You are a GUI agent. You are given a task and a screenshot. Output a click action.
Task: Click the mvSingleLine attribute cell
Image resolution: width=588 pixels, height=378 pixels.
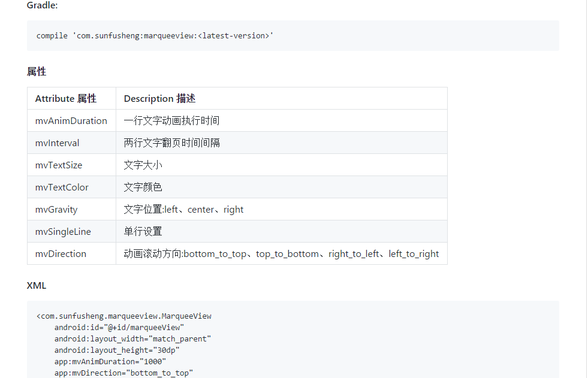point(71,231)
